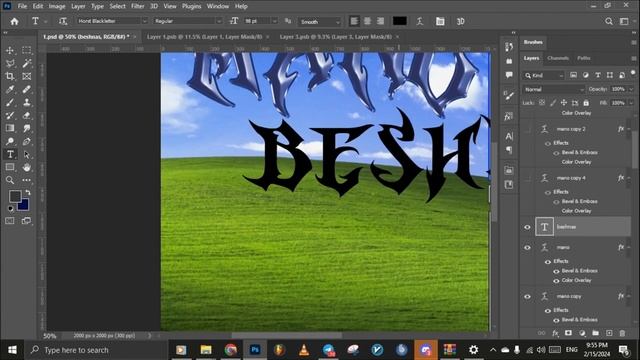This screenshot has width=640, height=360.
Task: Open the Layer menu
Action: pyautogui.click(x=78, y=6)
